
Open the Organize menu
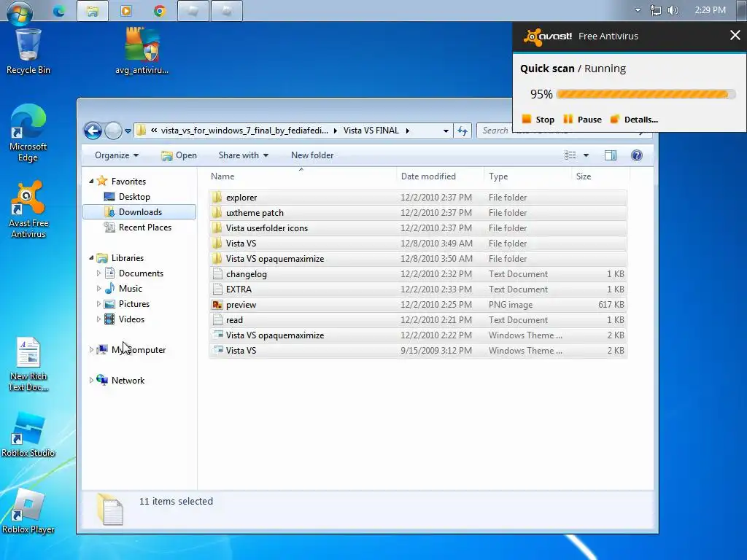(x=117, y=155)
